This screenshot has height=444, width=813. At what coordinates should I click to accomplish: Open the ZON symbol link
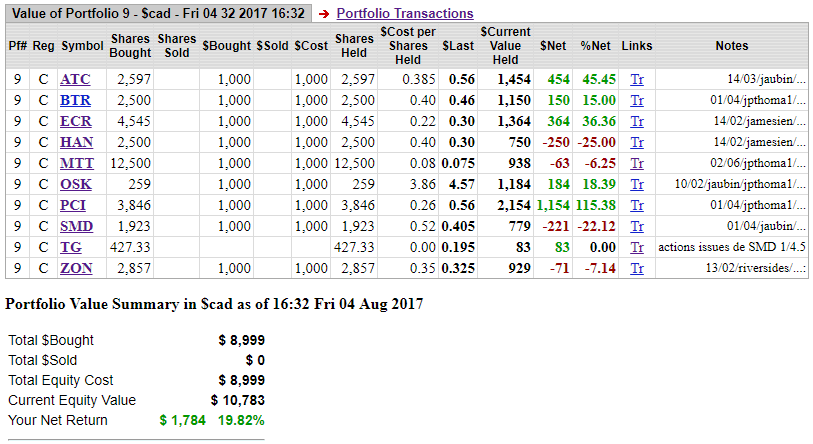76,268
